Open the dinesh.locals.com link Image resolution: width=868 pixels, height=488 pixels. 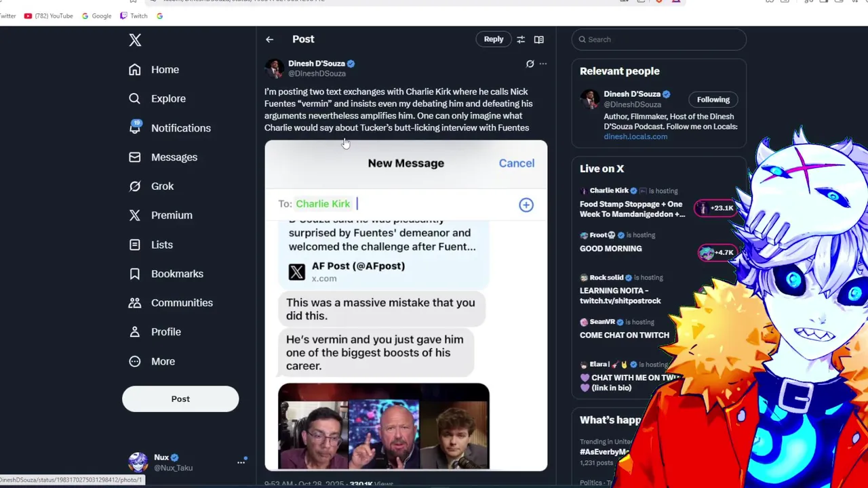pos(635,136)
